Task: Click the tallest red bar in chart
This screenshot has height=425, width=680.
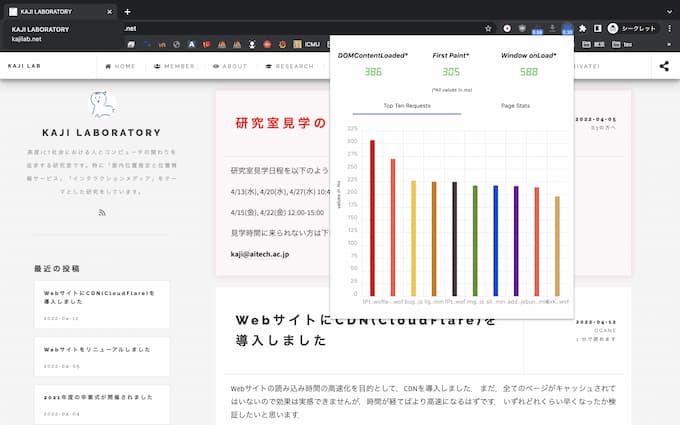Action: (372, 217)
